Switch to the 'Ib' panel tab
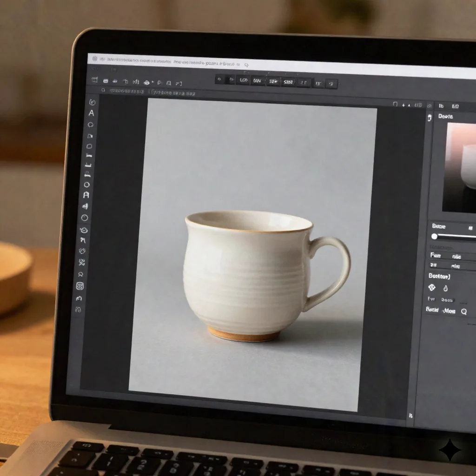476x476 pixels. coord(441,106)
